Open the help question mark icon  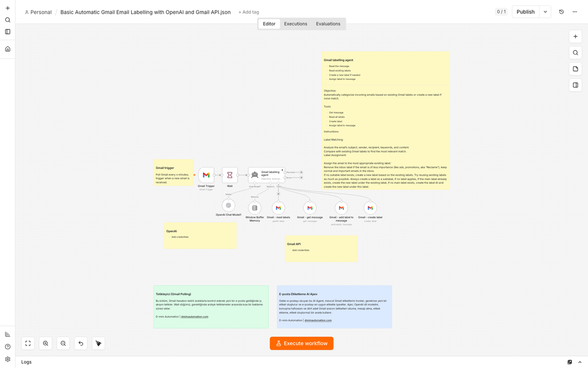click(7, 347)
